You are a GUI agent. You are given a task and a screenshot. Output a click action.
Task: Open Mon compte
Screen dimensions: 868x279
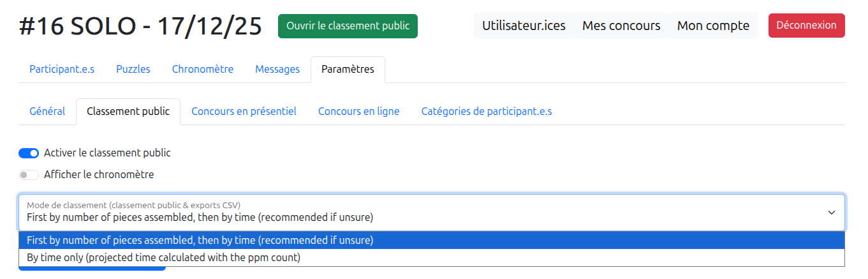(713, 26)
